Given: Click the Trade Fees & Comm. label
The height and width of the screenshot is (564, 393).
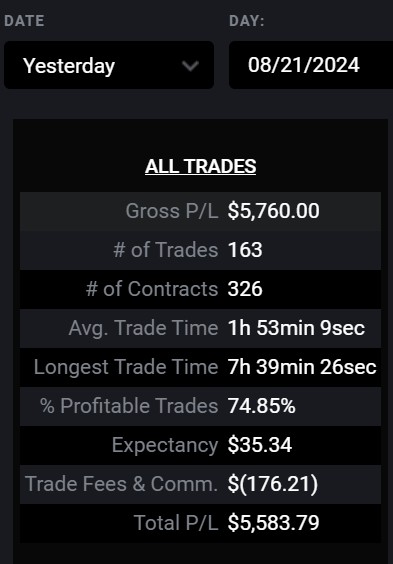Looking at the screenshot, I should tap(122, 484).
